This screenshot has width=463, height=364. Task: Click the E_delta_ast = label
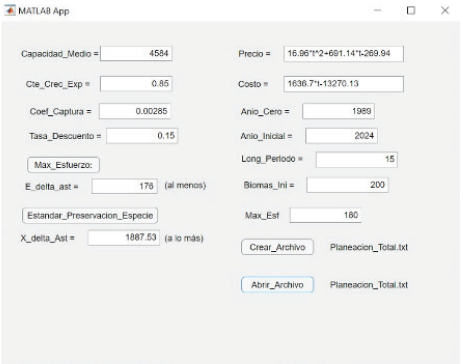(52, 187)
